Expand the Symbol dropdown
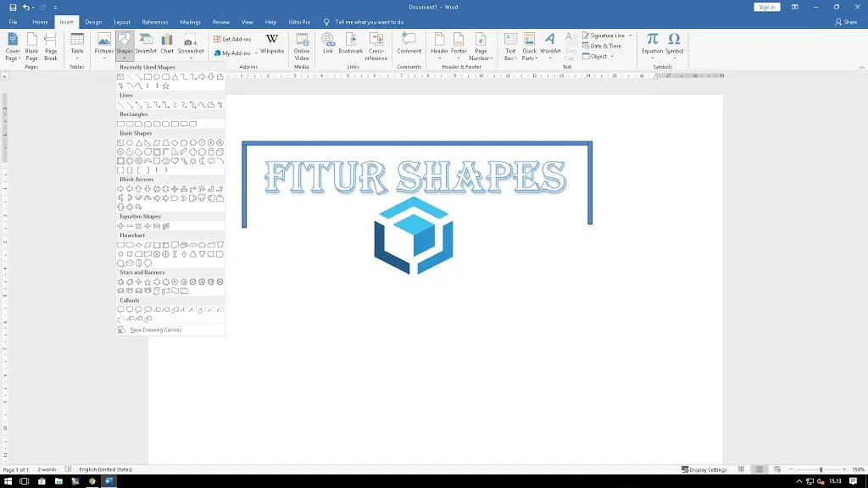 [x=674, y=47]
